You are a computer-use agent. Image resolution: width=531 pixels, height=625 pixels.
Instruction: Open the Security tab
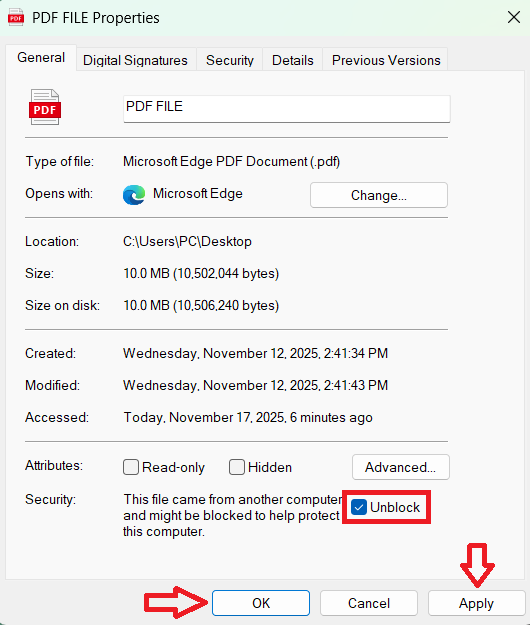point(230,60)
